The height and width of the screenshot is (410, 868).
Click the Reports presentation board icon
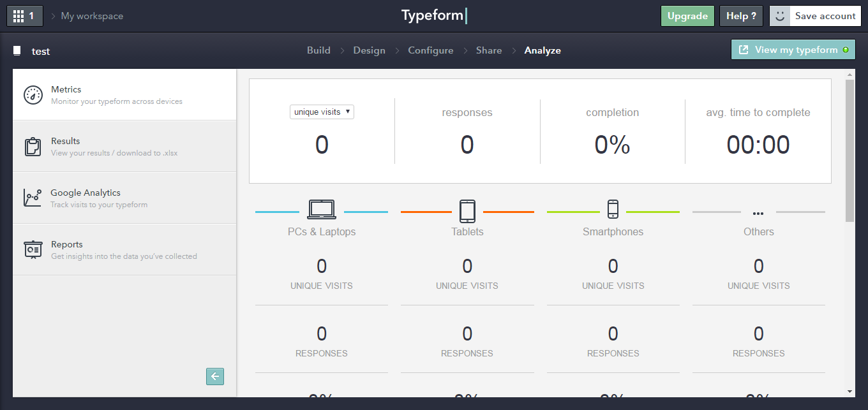coord(33,249)
